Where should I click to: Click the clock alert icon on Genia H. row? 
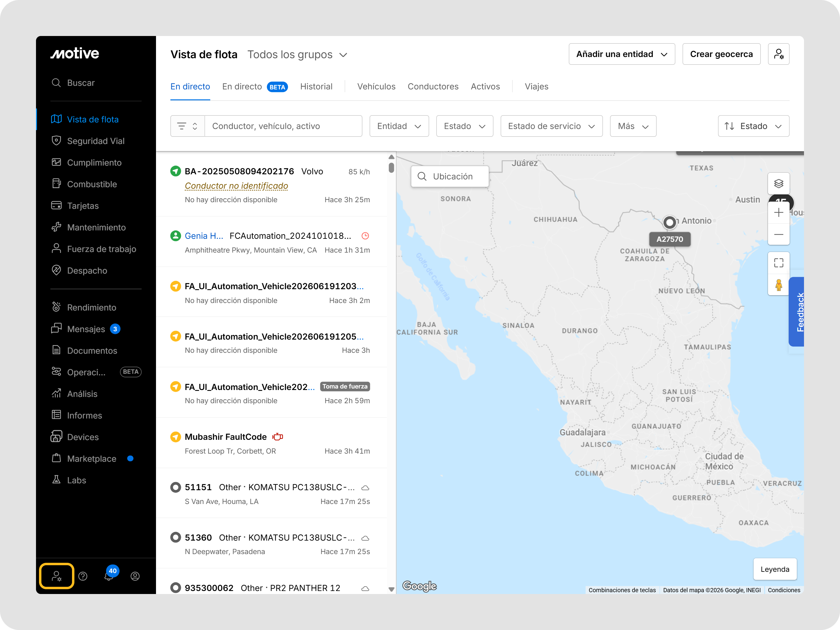pos(365,236)
